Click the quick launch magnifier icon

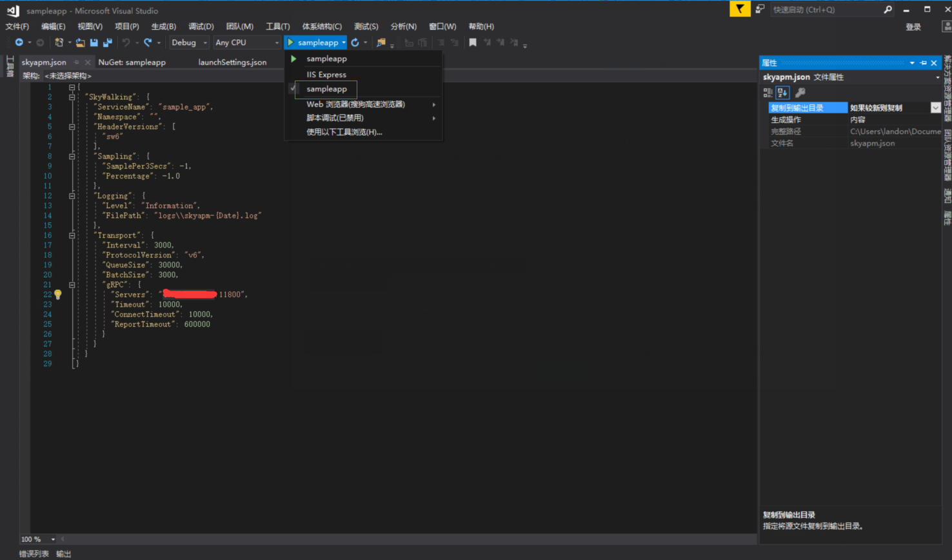888,10
